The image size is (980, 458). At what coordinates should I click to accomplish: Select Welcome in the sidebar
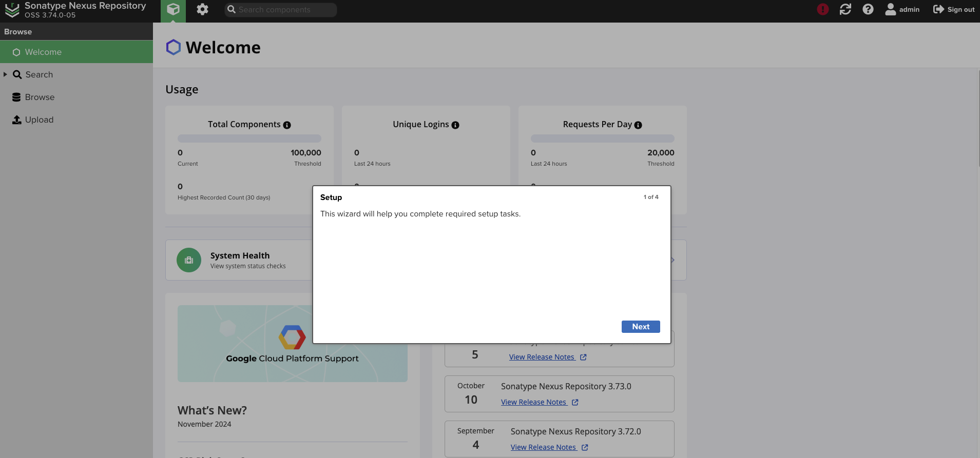[76, 52]
